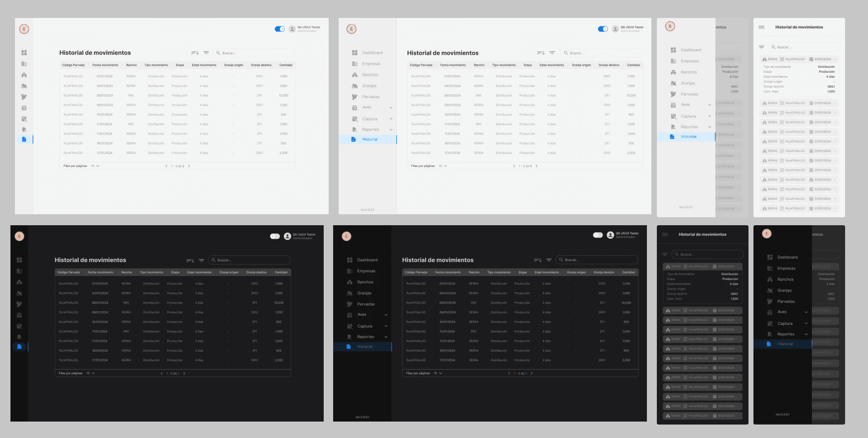Image resolution: width=868 pixels, height=438 pixels.
Task: Click company logo in light icon-only-sidebar frame
Action: tap(24, 29)
